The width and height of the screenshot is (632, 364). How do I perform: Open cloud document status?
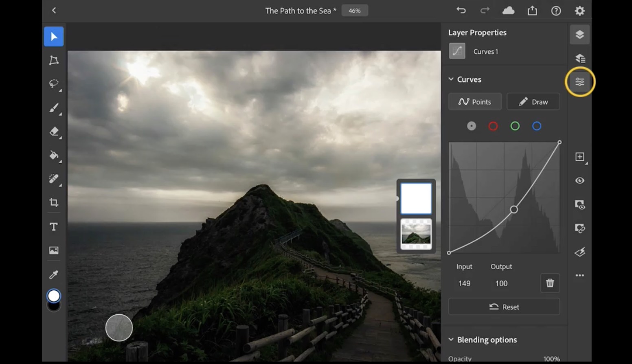[x=508, y=11]
